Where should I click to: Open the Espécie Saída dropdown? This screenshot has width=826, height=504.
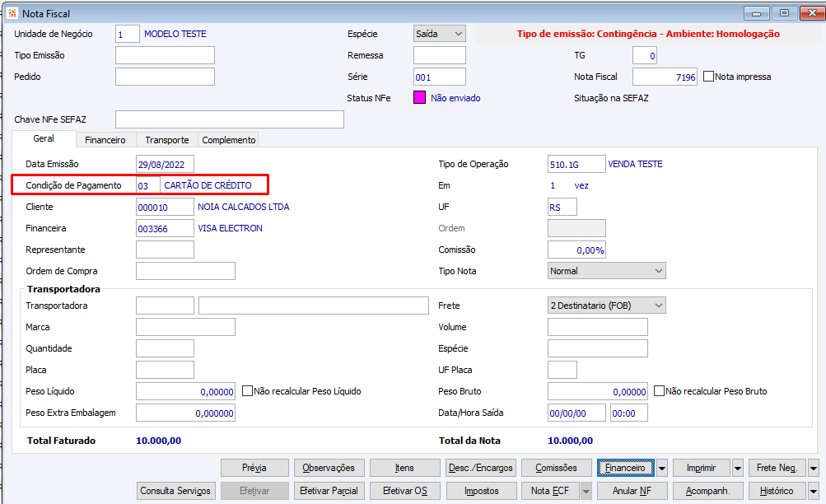(439, 34)
